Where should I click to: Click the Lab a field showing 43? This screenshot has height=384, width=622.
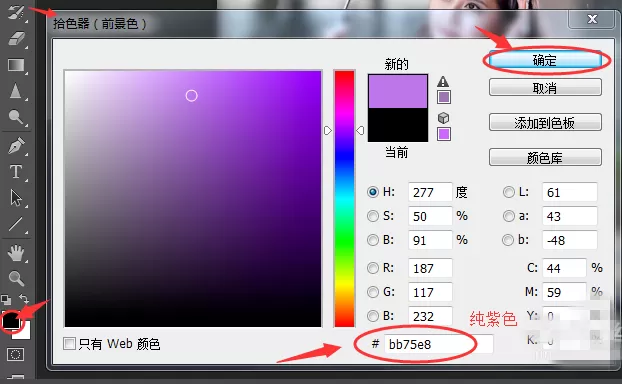pyautogui.click(x=570, y=216)
